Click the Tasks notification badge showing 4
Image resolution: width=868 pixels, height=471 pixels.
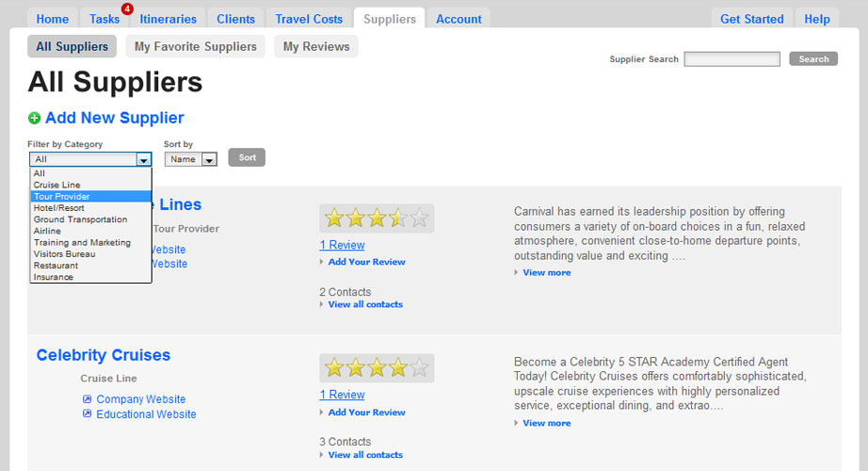coord(127,8)
